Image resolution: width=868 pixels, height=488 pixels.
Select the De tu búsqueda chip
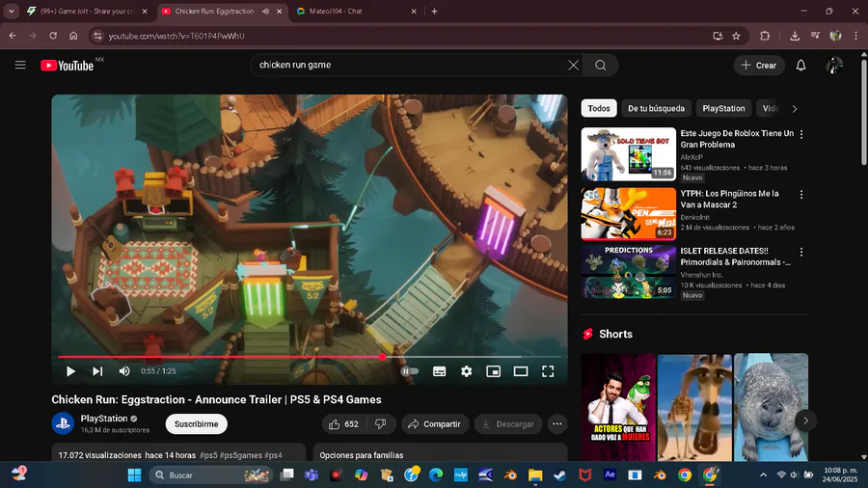click(x=656, y=108)
